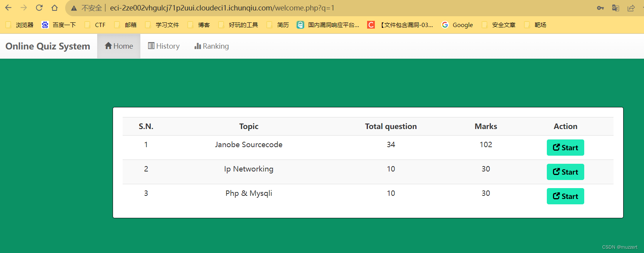Open the 靶场 bookmark folder

[x=535, y=25]
